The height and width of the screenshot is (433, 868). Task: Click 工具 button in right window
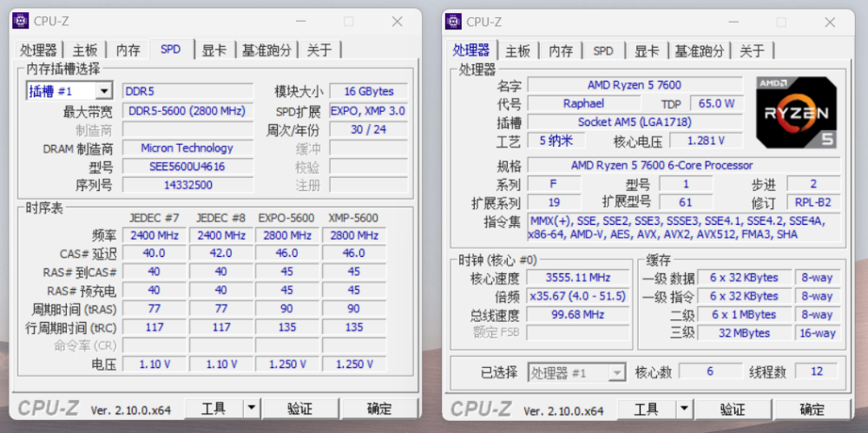pyautogui.click(x=647, y=409)
